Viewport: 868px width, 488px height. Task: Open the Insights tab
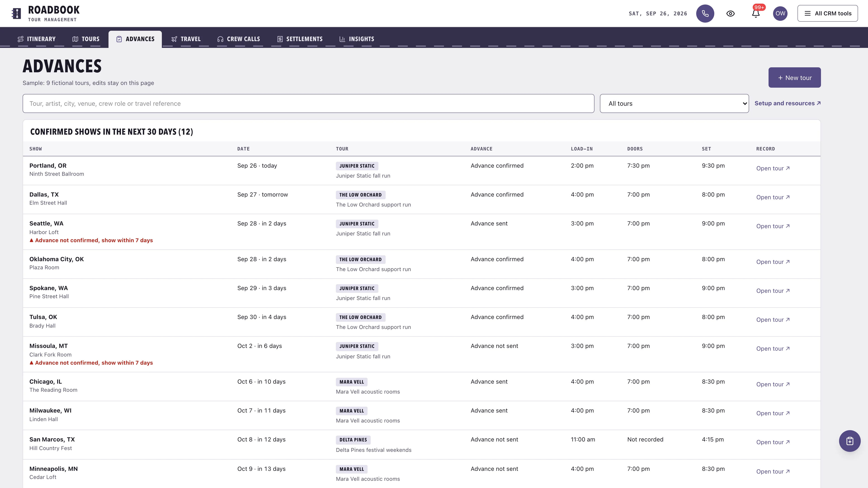click(356, 39)
